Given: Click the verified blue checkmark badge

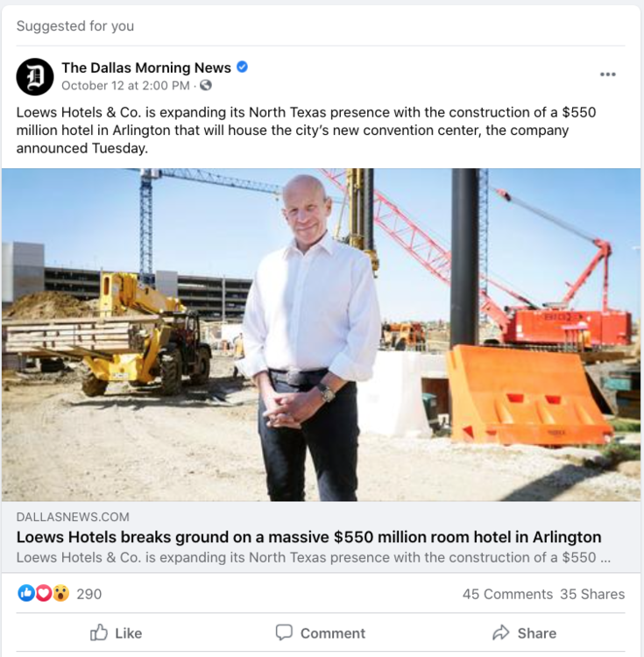Looking at the screenshot, I should 242,67.
